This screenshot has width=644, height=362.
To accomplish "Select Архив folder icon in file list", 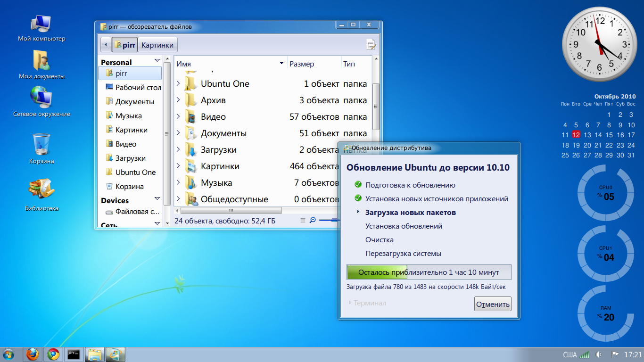I will [190, 100].
